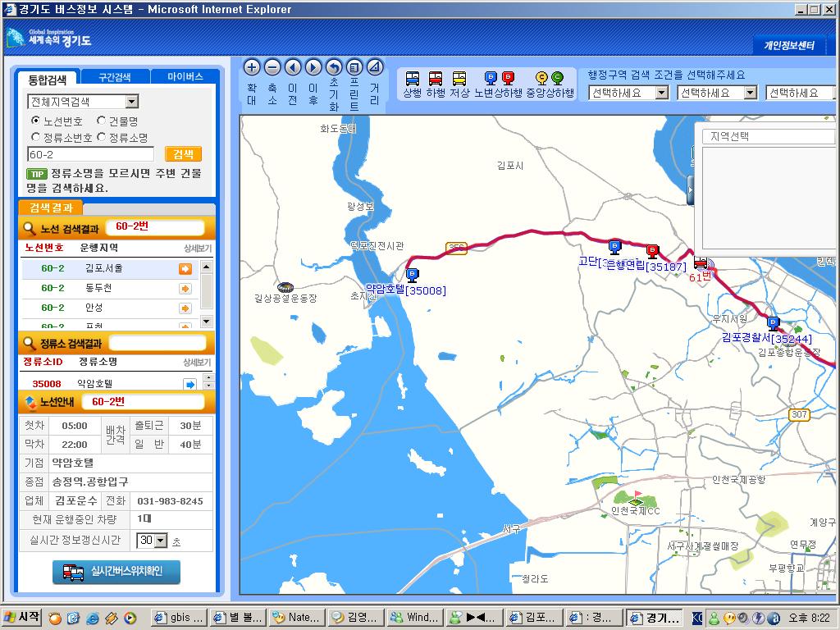
Task: Reset the map with 초기화 icon
Action: pos(334,68)
